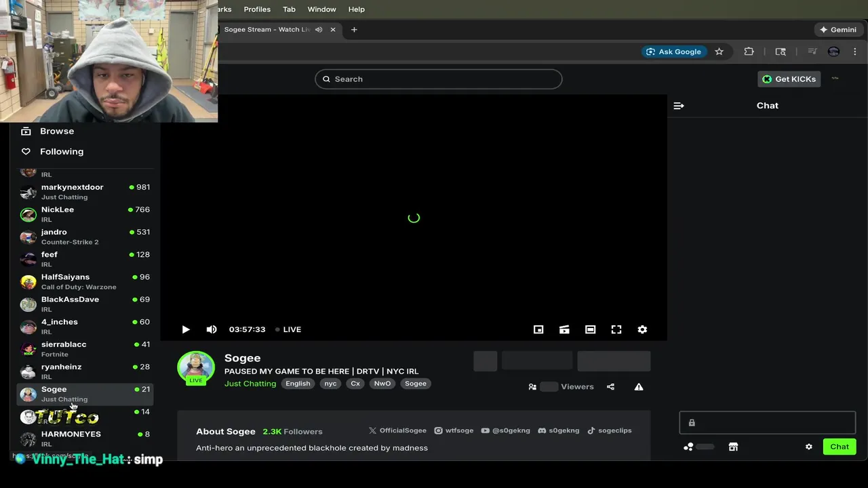Screen dimensions: 868x488
Task: Open markynextdoor channel in sidebar
Action: coord(85,192)
